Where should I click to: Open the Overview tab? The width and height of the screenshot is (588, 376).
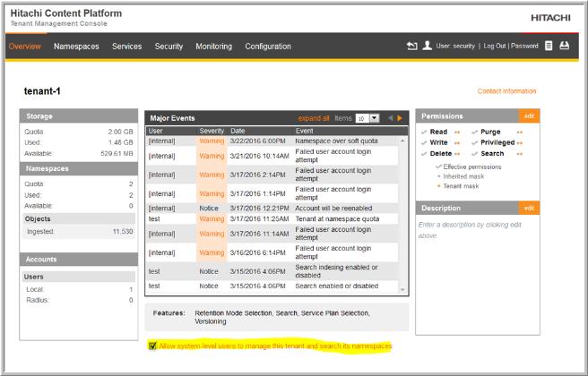tap(25, 47)
